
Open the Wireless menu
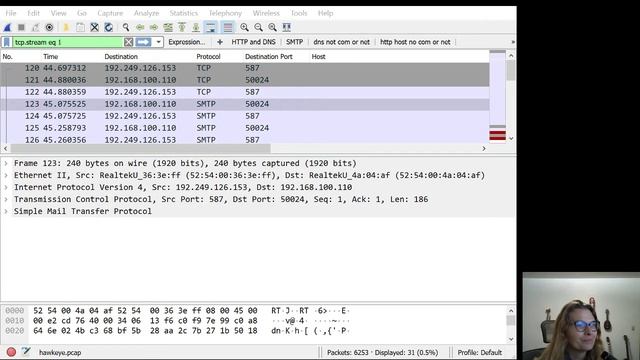tap(266, 13)
